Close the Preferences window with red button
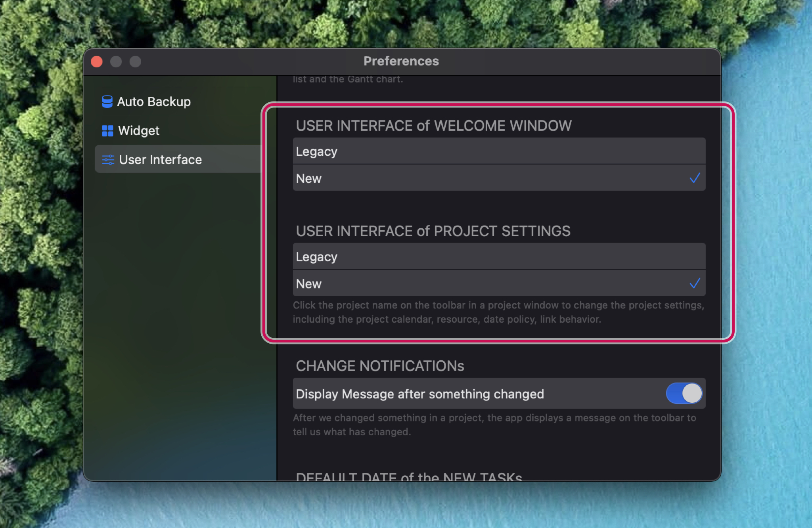 pos(97,61)
